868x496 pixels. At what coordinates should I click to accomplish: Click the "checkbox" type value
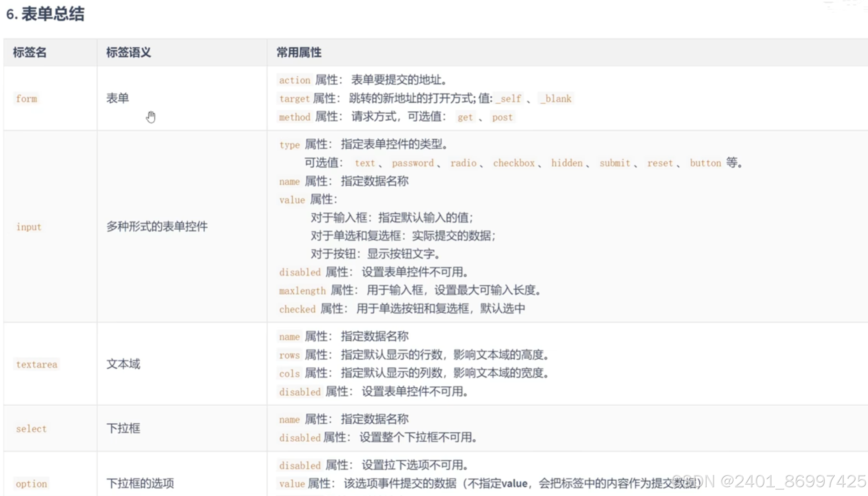coord(513,163)
